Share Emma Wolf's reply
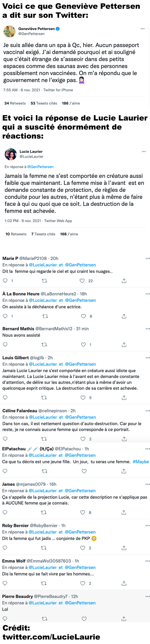Screen dimensions: 150x644 (124, 583)
